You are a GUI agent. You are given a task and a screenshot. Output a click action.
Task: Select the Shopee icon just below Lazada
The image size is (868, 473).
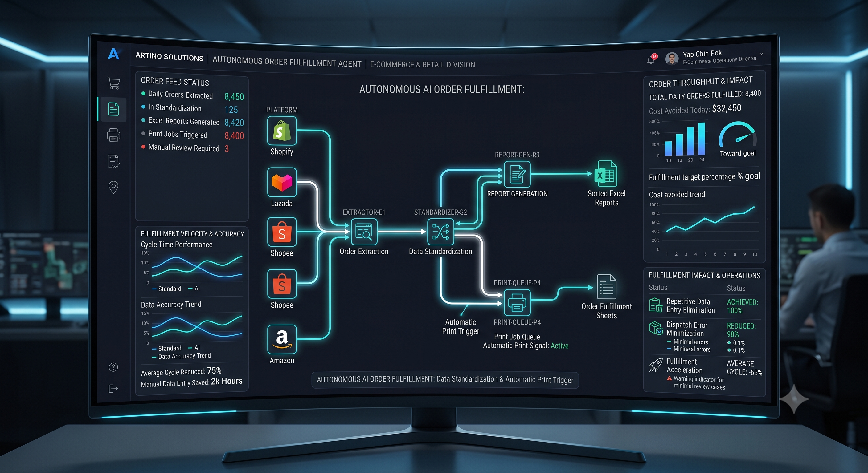click(282, 232)
